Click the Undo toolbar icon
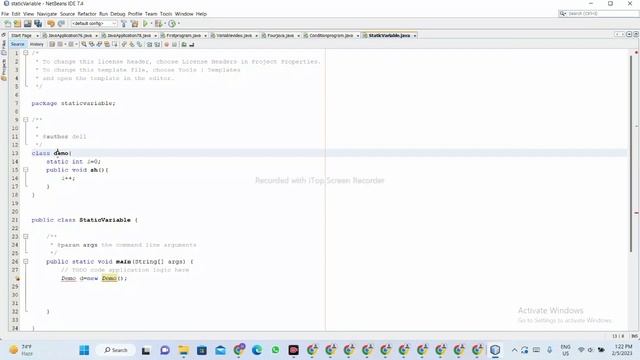Viewport: 640px width, 360px height. [x=51, y=24]
